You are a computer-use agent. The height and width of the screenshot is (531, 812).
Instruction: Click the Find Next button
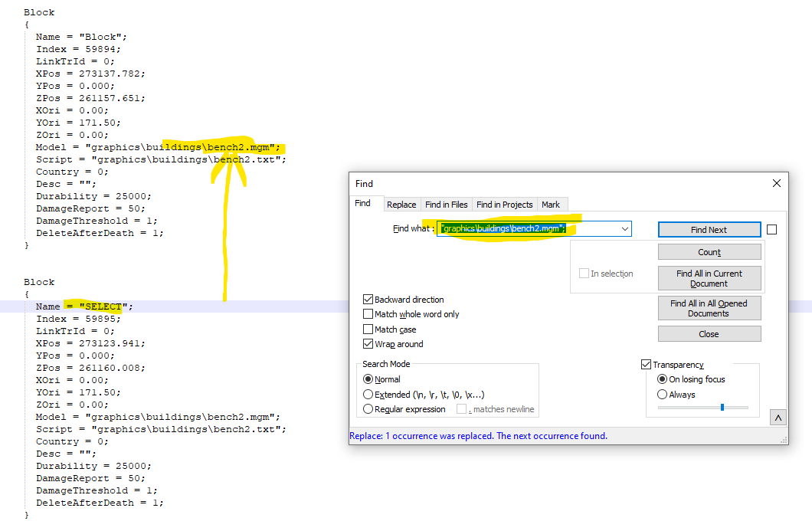pos(709,230)
